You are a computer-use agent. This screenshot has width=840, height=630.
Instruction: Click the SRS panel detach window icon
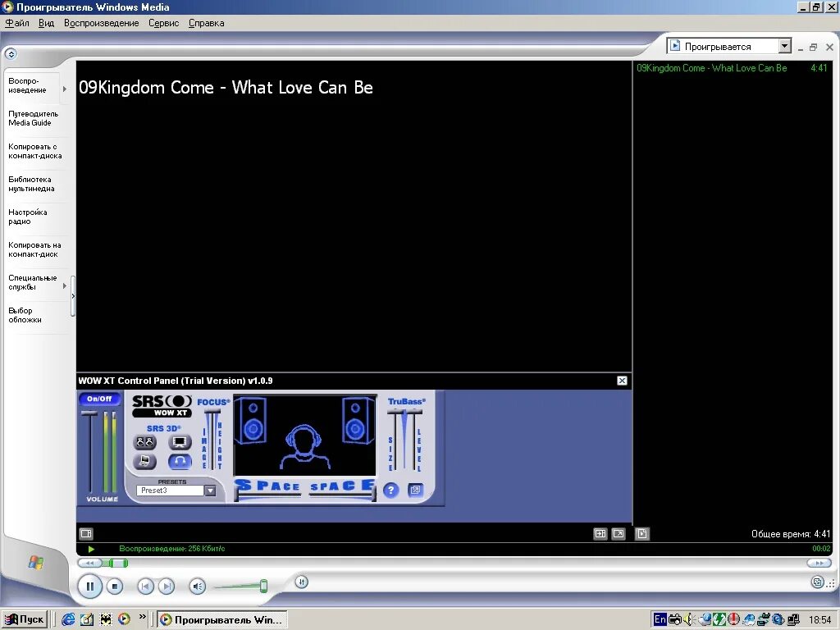(416, 490)
